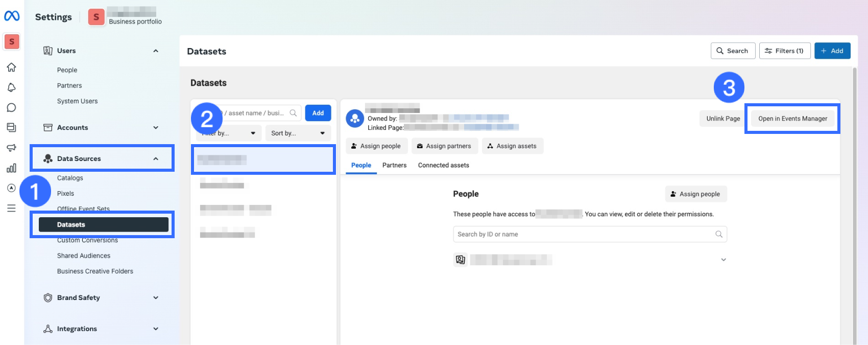The width and height of the screenshot is (868, 345).
Task: Click the S business portfolio avatar in header
Action: (96, 17)
